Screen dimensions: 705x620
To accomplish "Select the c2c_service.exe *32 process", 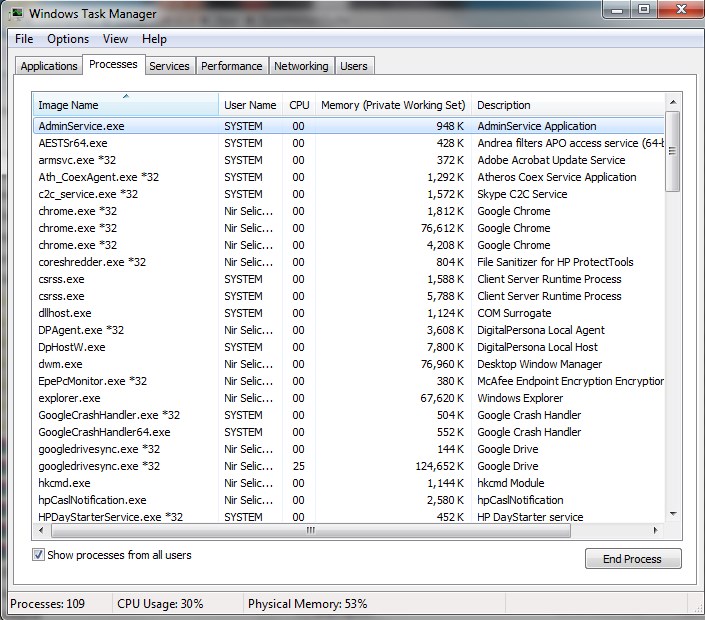I will click(348, 194).
